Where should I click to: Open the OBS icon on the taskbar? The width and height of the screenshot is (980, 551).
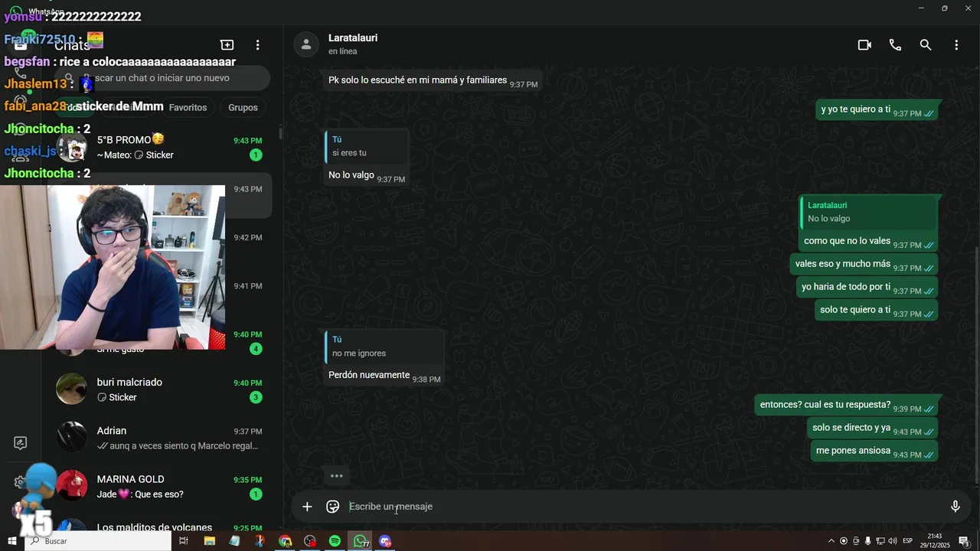pyautogui.click(x=310, y=541)
